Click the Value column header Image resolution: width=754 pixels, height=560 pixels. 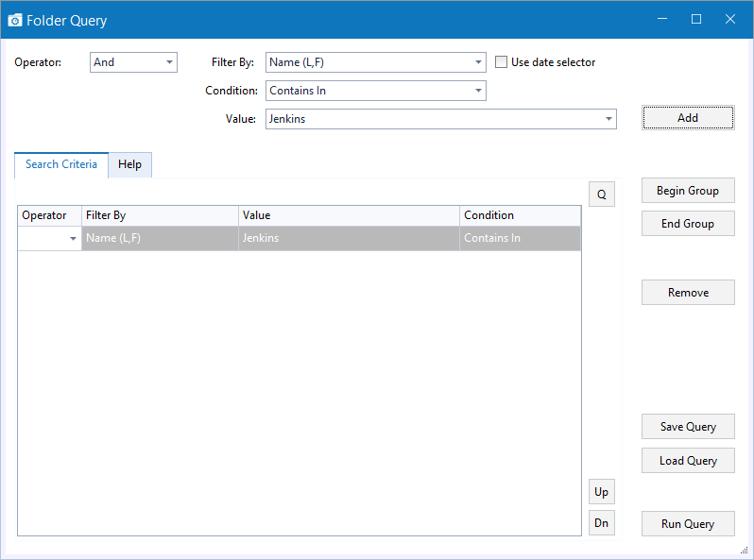tap(349, 216)
